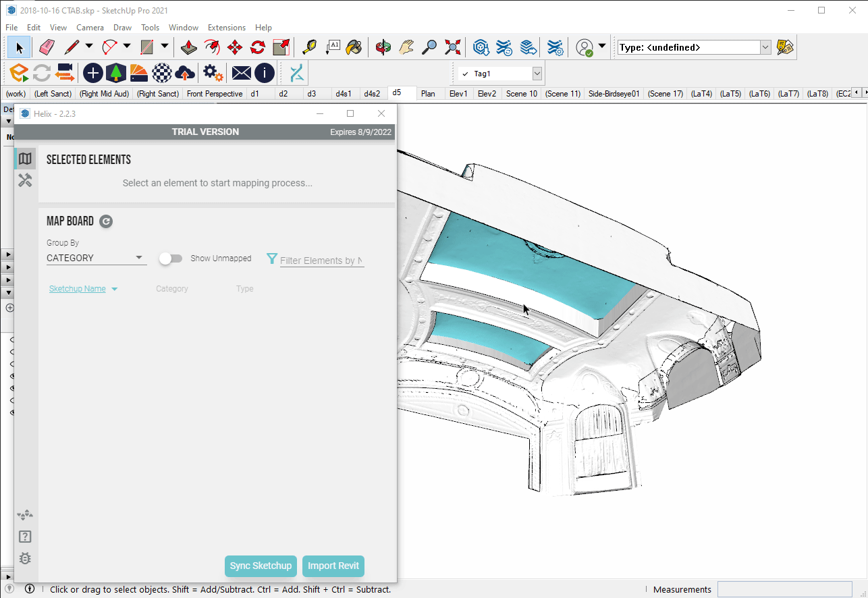Open the Extensions menu
The image size is (868, 598).
pyautogui.click(x=227, y=28)
